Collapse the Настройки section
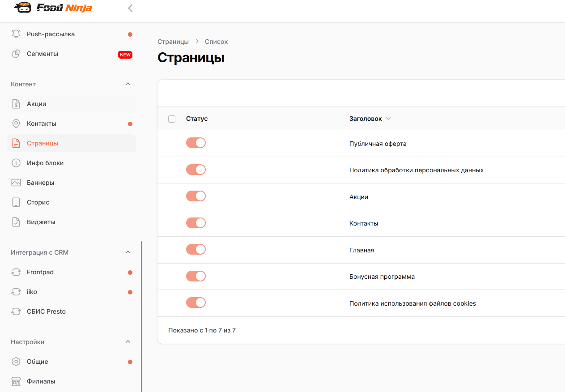 [x=128, y=342]
